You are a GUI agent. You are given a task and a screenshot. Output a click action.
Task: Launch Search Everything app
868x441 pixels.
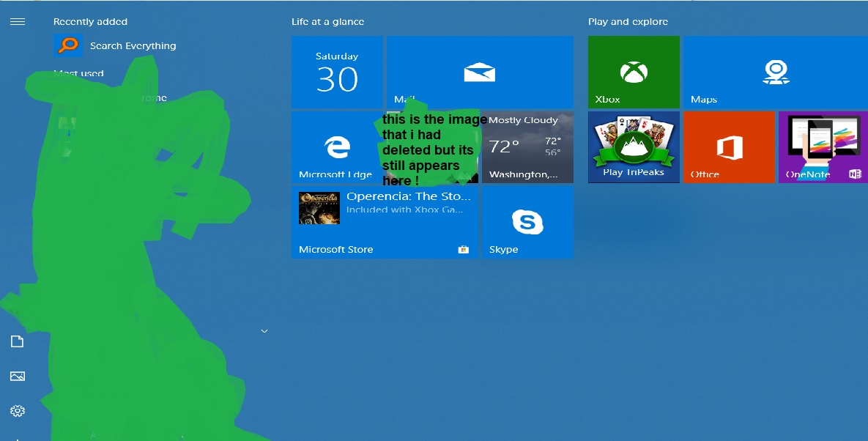point(115,45)
